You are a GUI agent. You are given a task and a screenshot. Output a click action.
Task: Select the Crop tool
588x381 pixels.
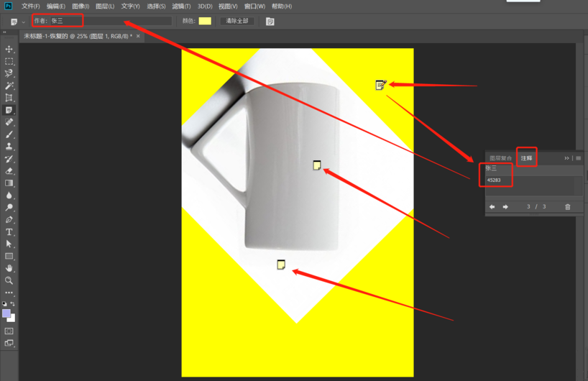click(x=9, y=98)
